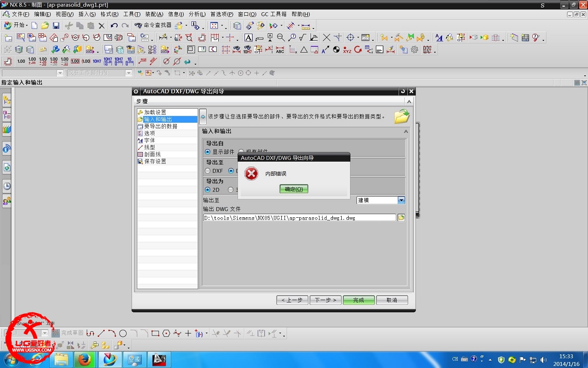Click the Save floppy disk icon
Image resolution: width=588 pixels, height=368 pixels.
(56, 26)
